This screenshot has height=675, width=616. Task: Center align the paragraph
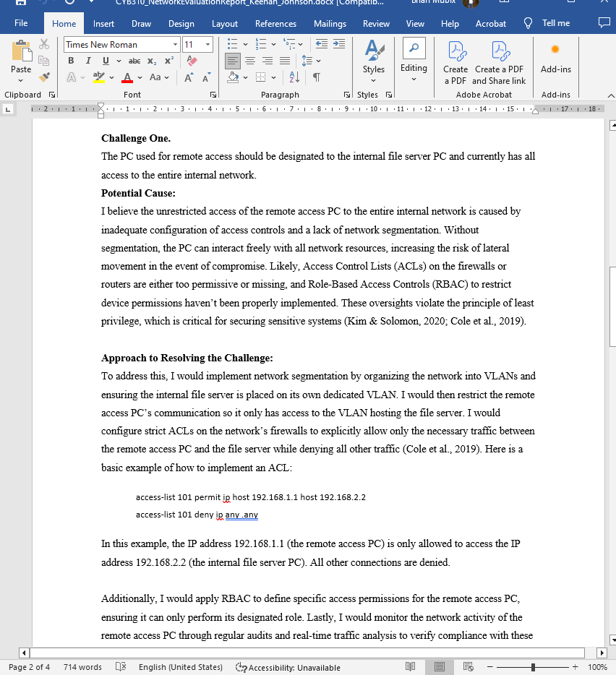[250, 61]
